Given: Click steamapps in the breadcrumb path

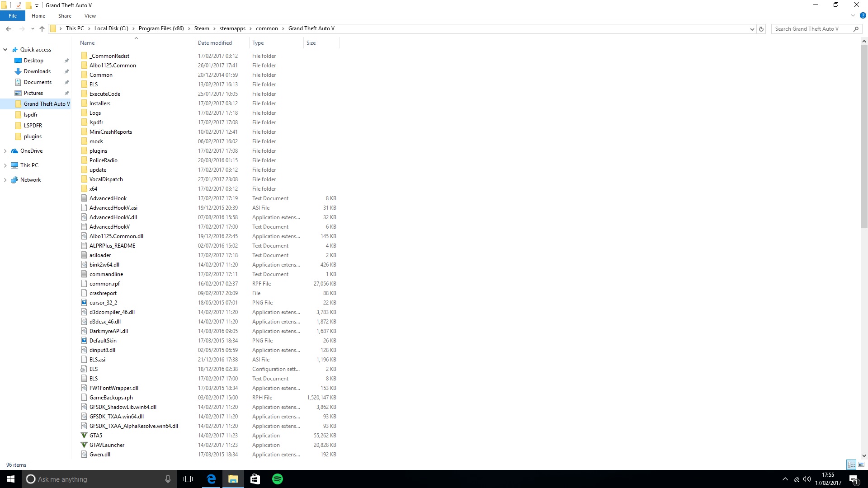Looking at the screenshot, I should pos(232,28).
